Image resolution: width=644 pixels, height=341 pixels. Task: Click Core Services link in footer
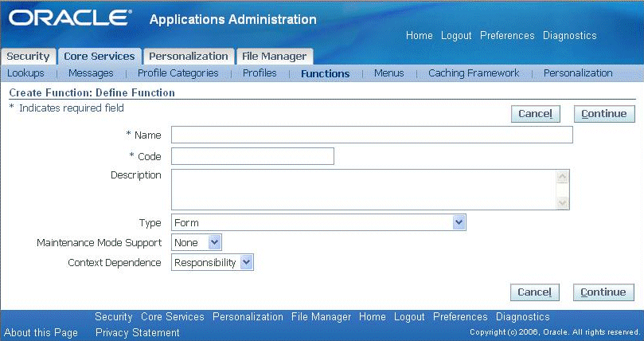point(173,317)
